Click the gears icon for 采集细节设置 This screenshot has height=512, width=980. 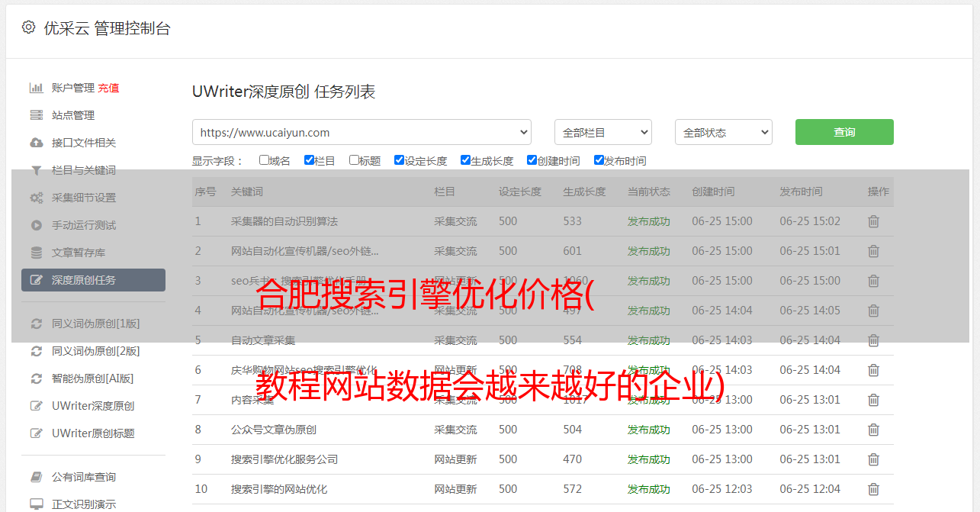tap(36, 198)
